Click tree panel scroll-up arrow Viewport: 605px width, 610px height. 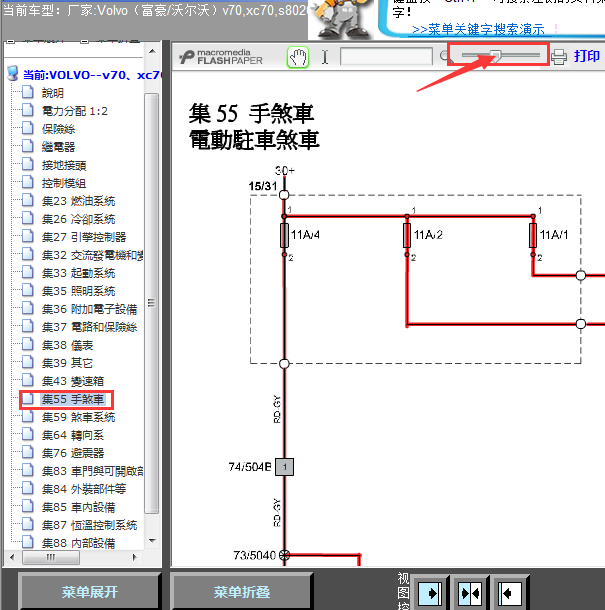[153, 51]
